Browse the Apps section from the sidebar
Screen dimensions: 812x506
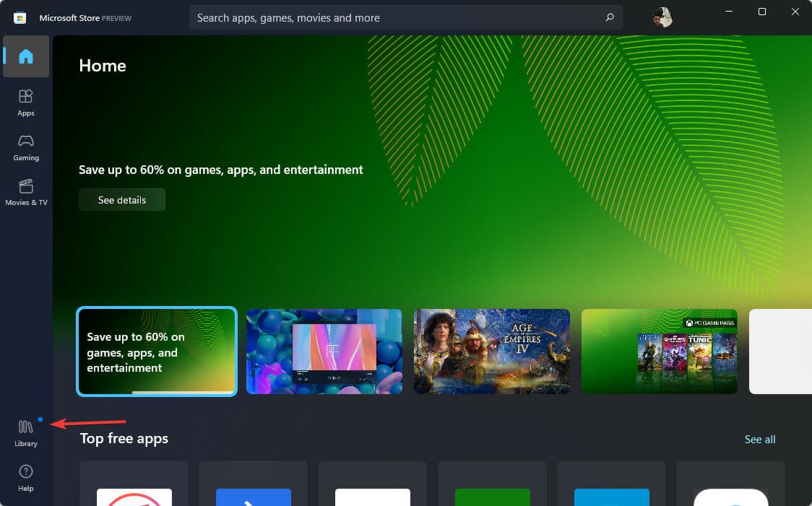pos(26,102)
